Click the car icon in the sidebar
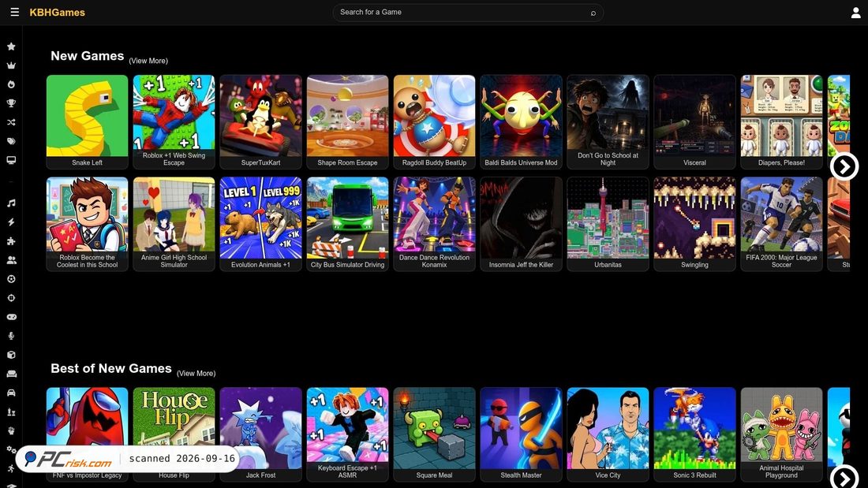The width and height of the screenshot is (868, 488). (x=11, y=393)
